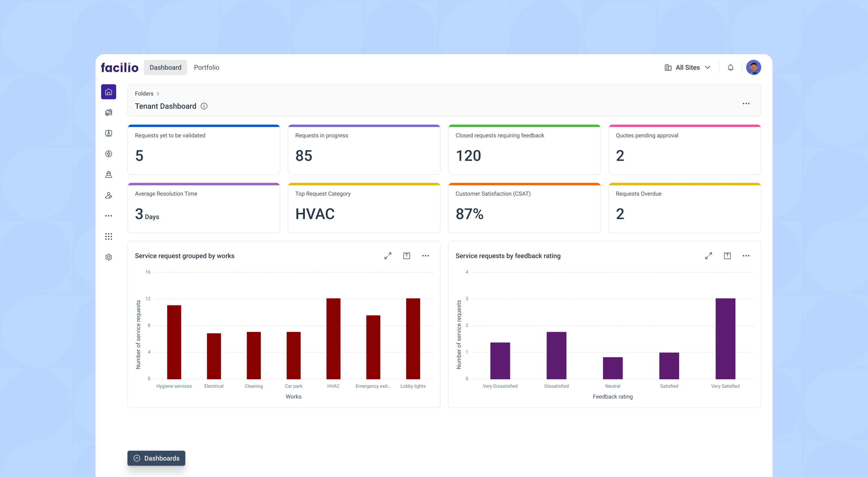The width and height of the screenshot is (868, 477).
Task: Open more options for Tenant Dashboard header
Action: pyautogui.click(x=746, y=104)
